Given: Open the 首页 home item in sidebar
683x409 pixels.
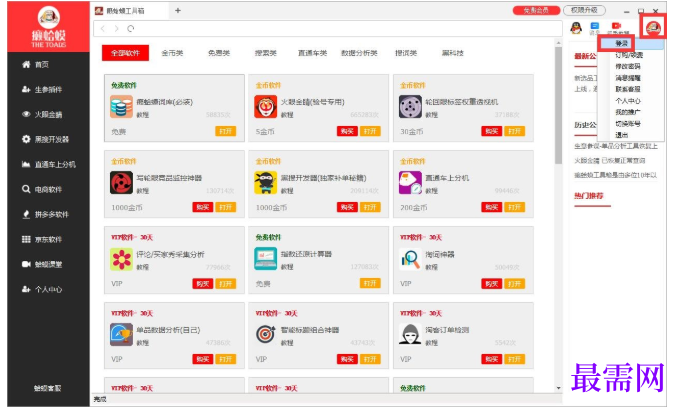Looking at the screenshot, I should pos(35,64).
